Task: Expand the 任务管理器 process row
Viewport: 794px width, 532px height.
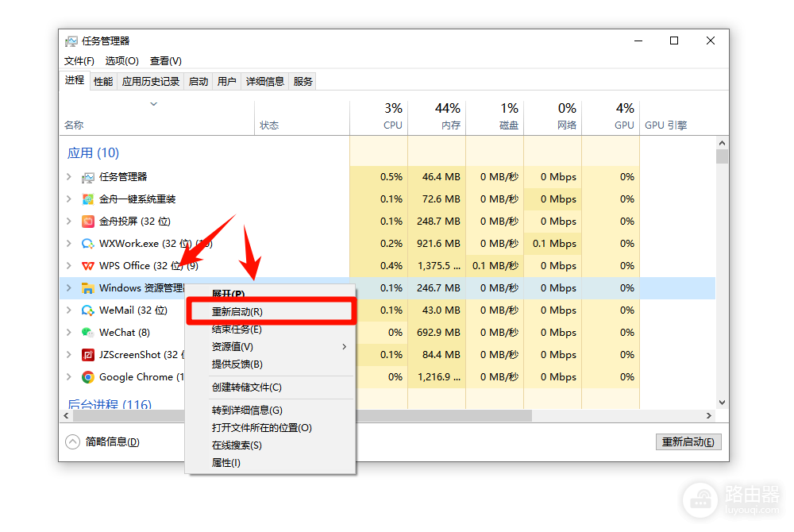Action: 69,176
